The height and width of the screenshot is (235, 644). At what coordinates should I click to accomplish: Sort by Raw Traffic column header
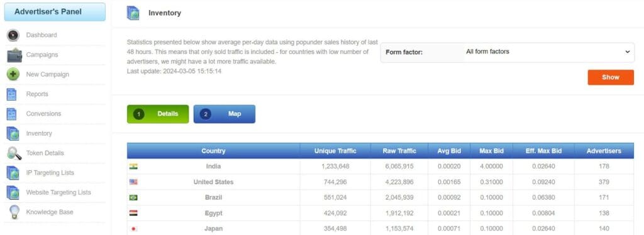point(399,151)
